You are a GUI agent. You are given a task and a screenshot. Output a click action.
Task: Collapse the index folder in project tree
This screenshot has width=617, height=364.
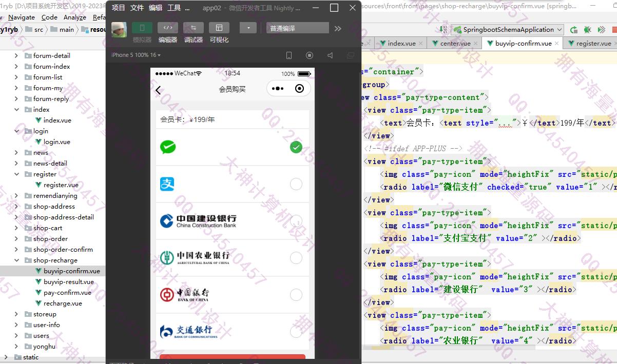[16, 109]
